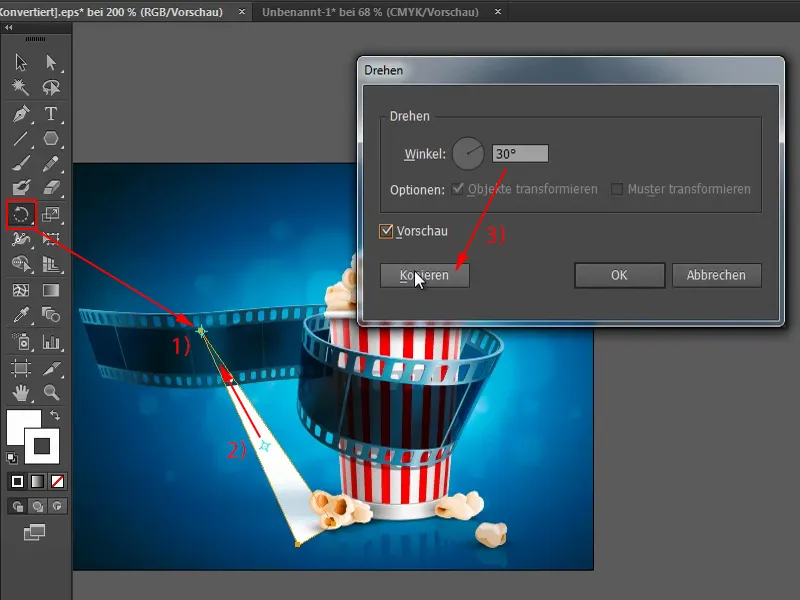Click the Winkel angle input field
Image resolution: width=800 pixels, height=600 pixels.
click(520, 154)
